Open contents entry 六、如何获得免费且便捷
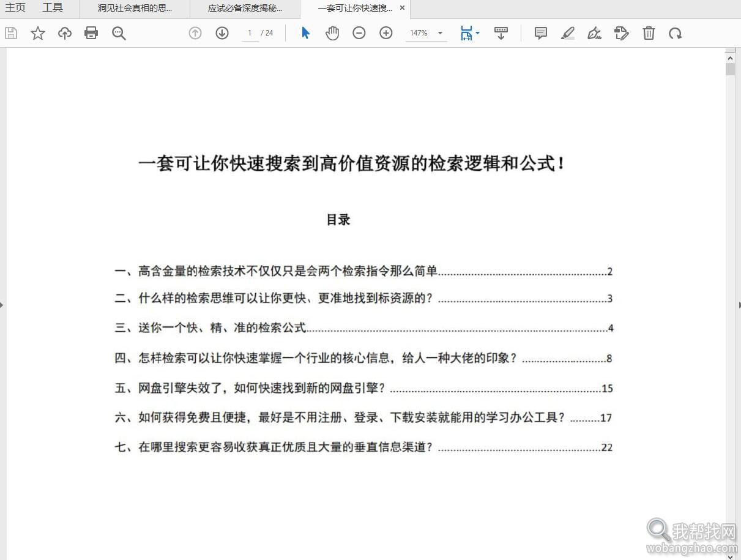Viewport: 741px width, 560px height. coord(363,418)
